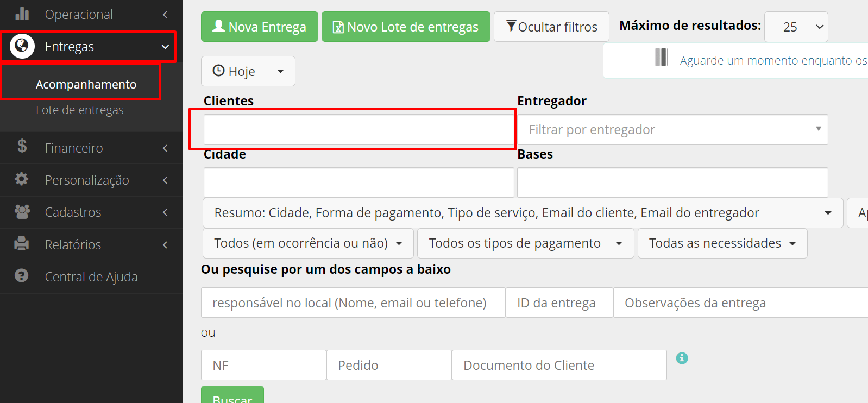Click the Documento do Cliente field

click(559, 365)
